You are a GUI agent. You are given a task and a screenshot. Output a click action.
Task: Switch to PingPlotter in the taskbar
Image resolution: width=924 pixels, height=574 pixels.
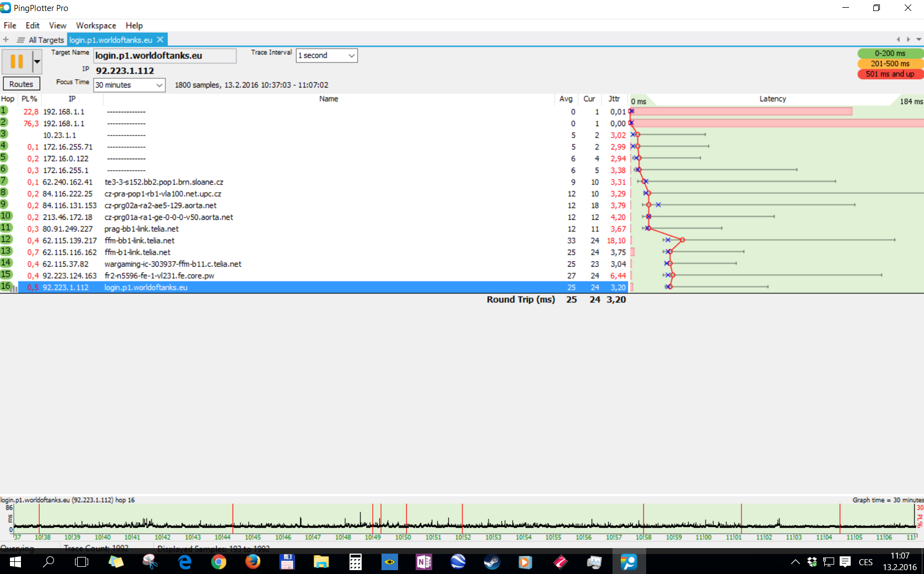tap(628, 562)
